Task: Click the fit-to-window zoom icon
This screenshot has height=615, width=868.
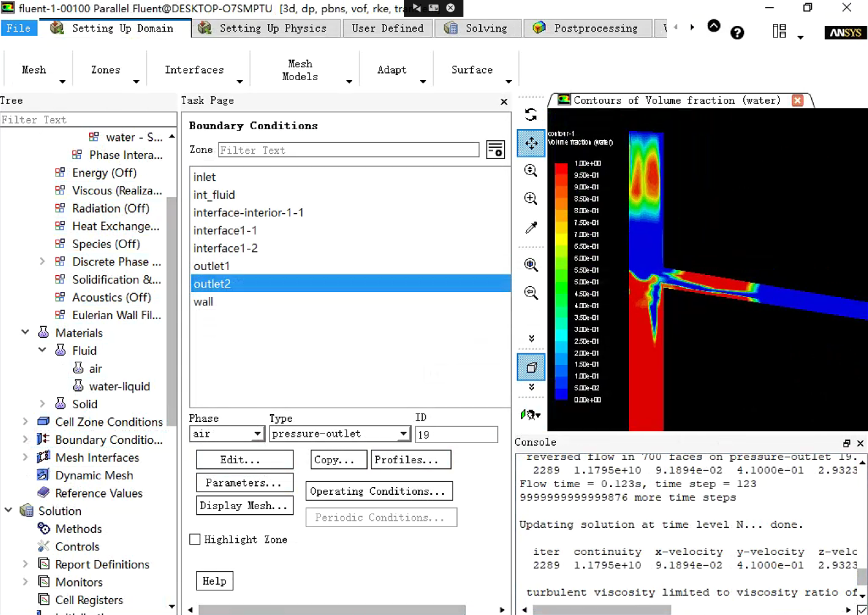Action: (x=531, y=265)
